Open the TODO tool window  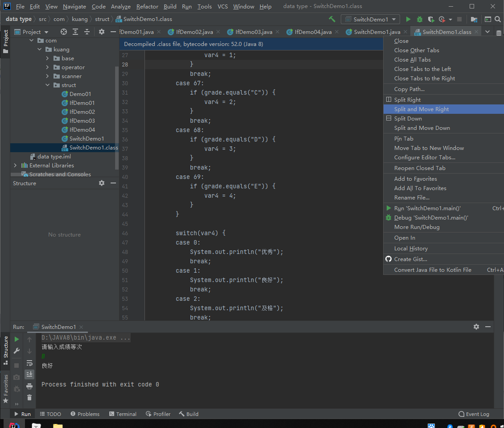click(x=50, y=414)
